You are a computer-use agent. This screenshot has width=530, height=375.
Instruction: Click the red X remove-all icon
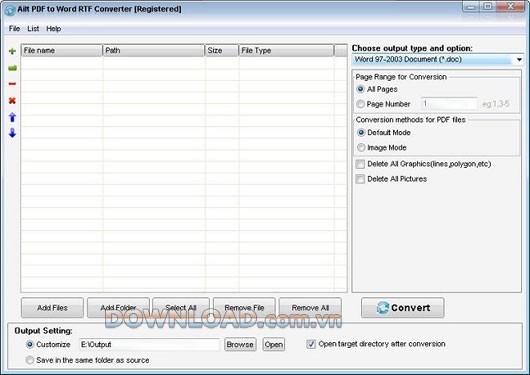12,100
